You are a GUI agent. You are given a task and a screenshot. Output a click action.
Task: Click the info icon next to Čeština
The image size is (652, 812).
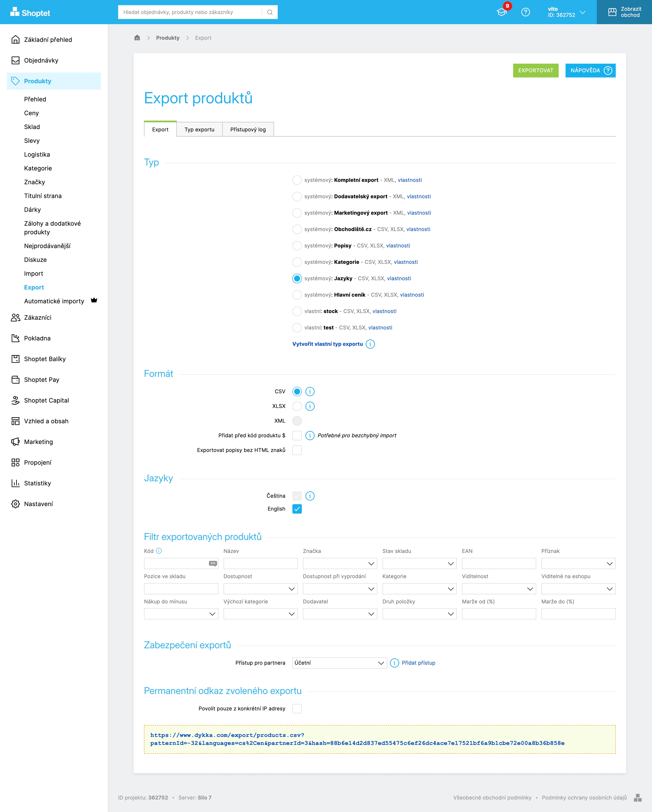point(310,496)
